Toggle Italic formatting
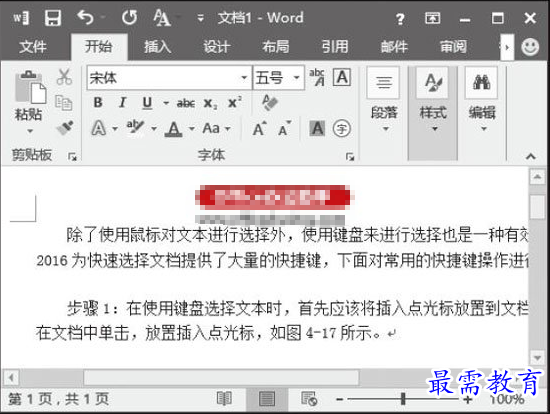Image resolution: width=550 pixels, height=414 pixels. pyautogui.click(x=122, y=102)
